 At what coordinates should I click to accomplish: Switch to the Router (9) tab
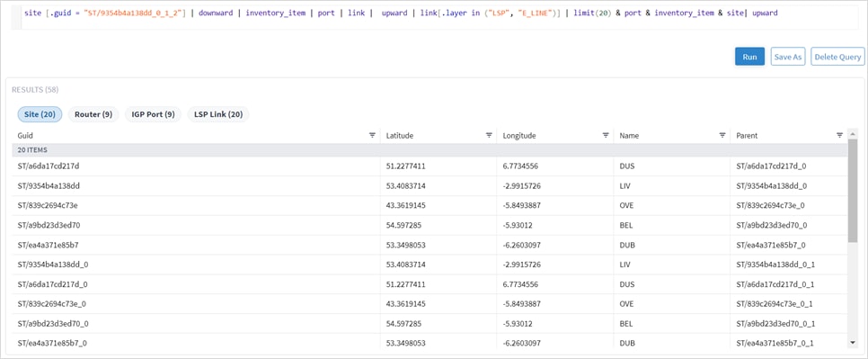pos(93,114)
